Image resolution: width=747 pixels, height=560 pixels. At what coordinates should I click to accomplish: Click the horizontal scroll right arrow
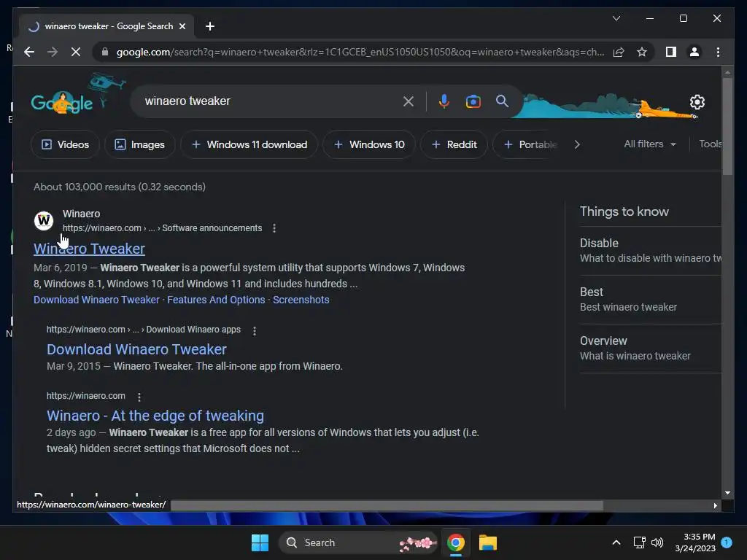coord(715,505)
